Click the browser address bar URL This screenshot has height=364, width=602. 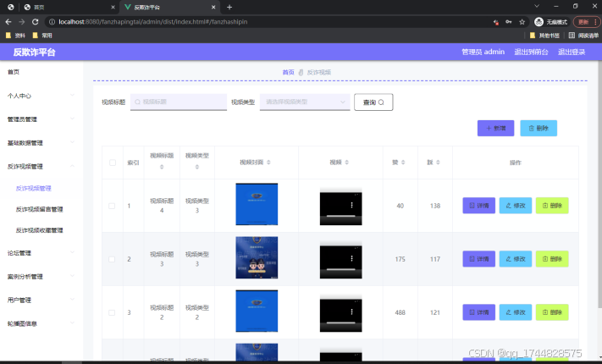[x=152, y=22]
